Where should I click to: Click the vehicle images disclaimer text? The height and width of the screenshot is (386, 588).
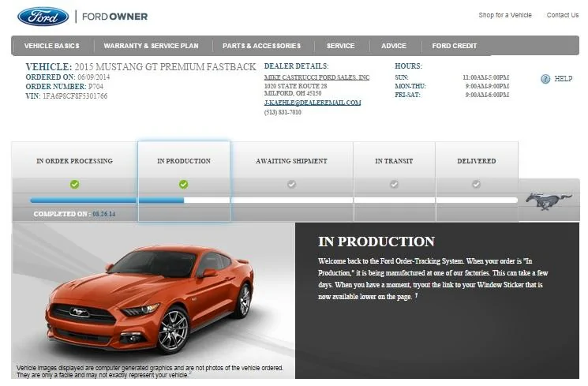tap(150, 371)
